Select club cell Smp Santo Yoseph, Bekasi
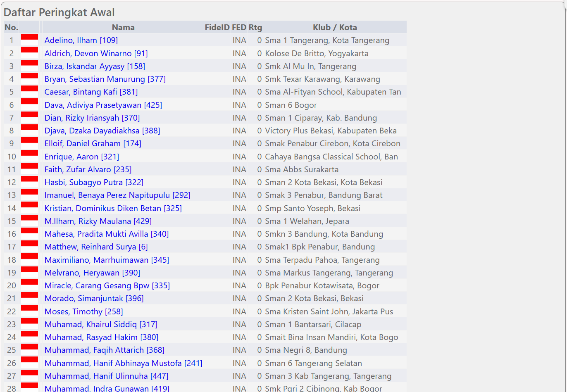 point(335,208)
